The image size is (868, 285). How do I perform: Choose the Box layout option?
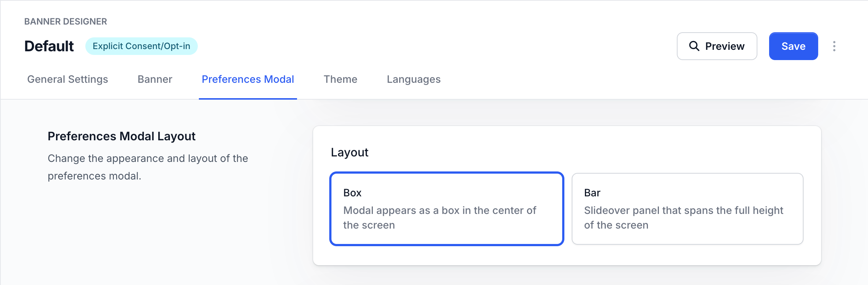[446, 209]
